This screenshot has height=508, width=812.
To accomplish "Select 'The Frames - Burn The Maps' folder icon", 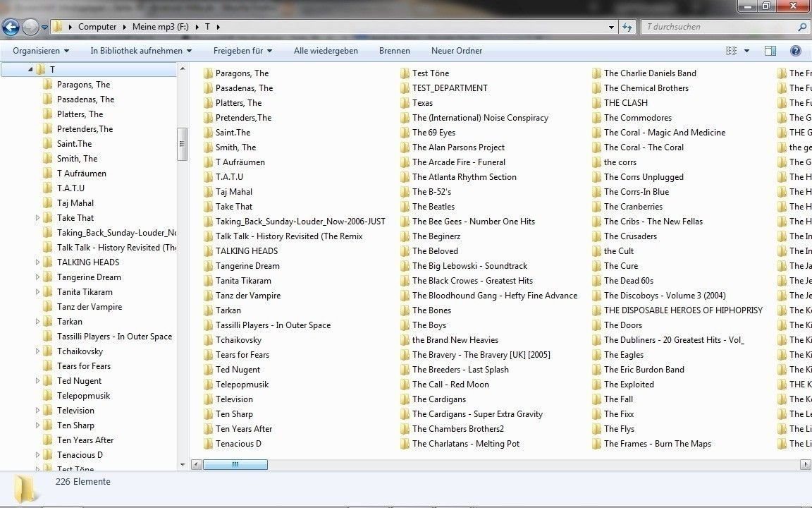I will point(596,444).
